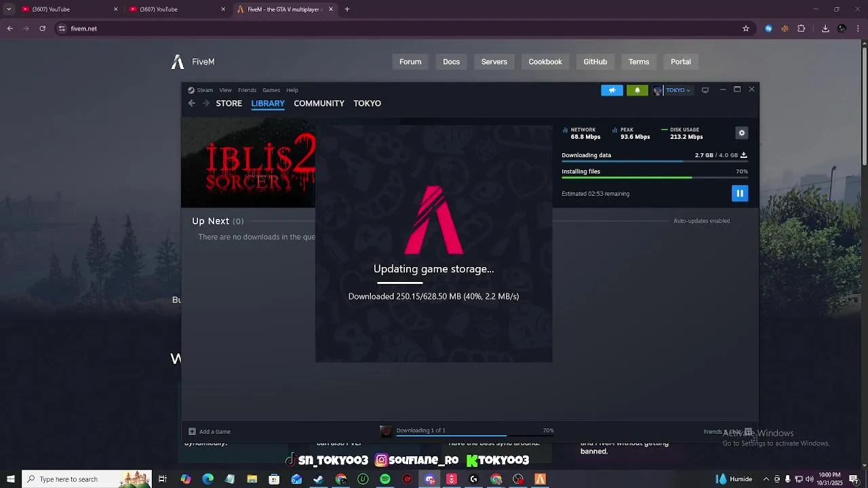Go back in Chrome
Screen dimensions: 868x488
9,28
